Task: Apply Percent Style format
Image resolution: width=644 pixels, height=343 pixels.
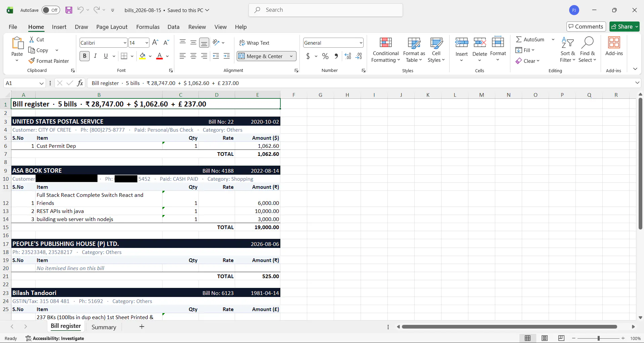Action: click(325, 56)
